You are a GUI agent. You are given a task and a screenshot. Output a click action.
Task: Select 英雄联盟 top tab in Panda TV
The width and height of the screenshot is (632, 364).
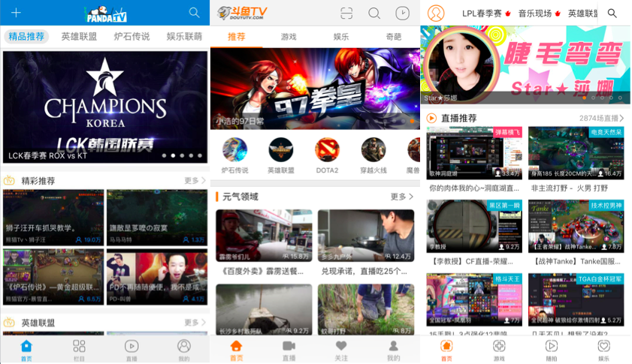79,37
